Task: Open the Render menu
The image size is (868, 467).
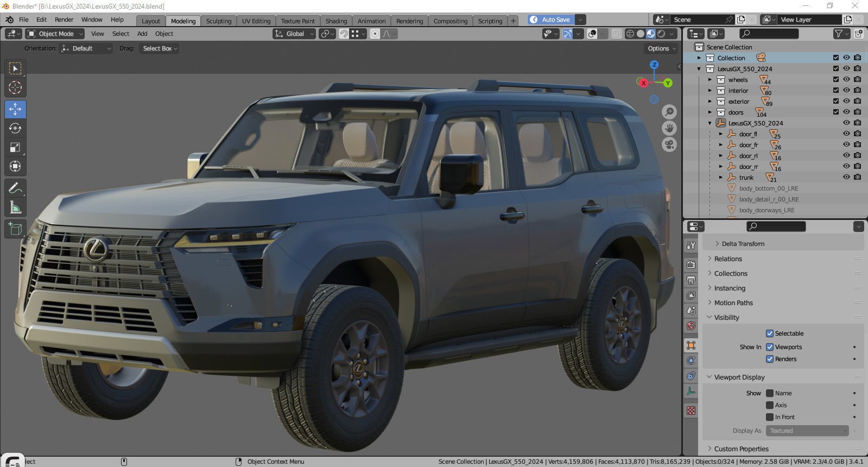Action: click(64, 20)
